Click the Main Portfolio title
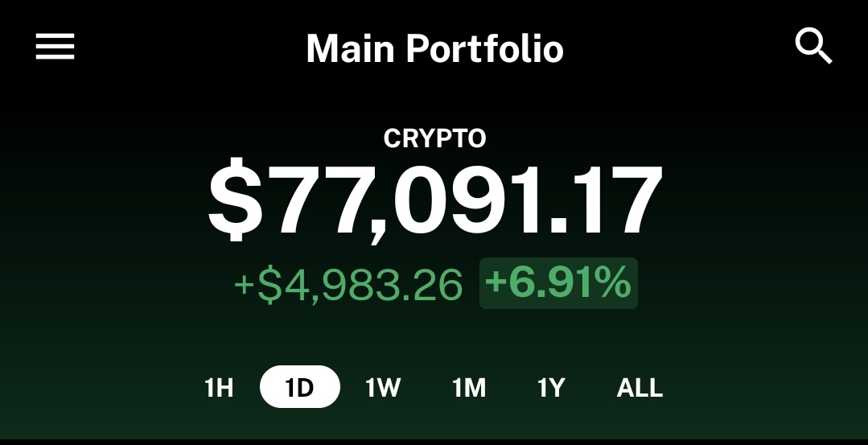 click(x=434, y=49)
